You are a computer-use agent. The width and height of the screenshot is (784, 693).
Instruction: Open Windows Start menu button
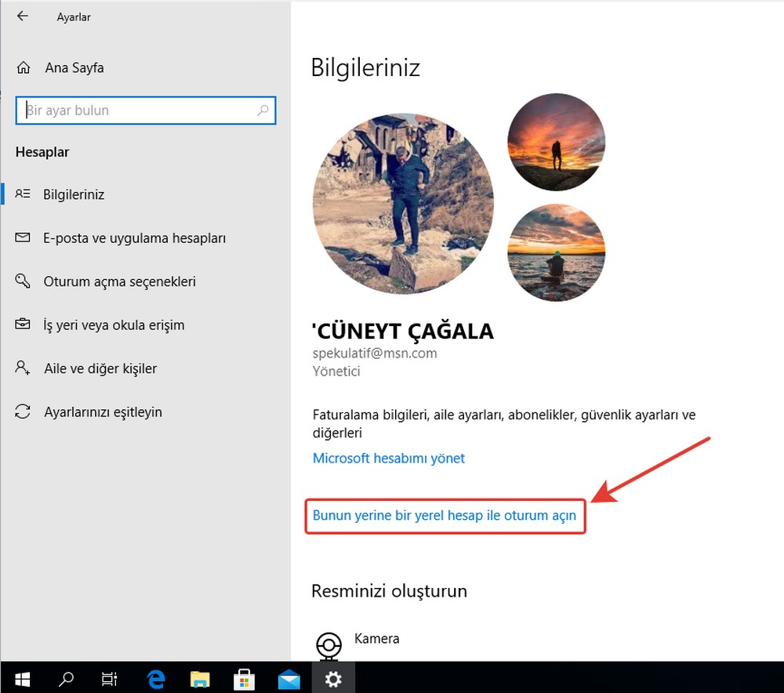[x=22, y=677]
